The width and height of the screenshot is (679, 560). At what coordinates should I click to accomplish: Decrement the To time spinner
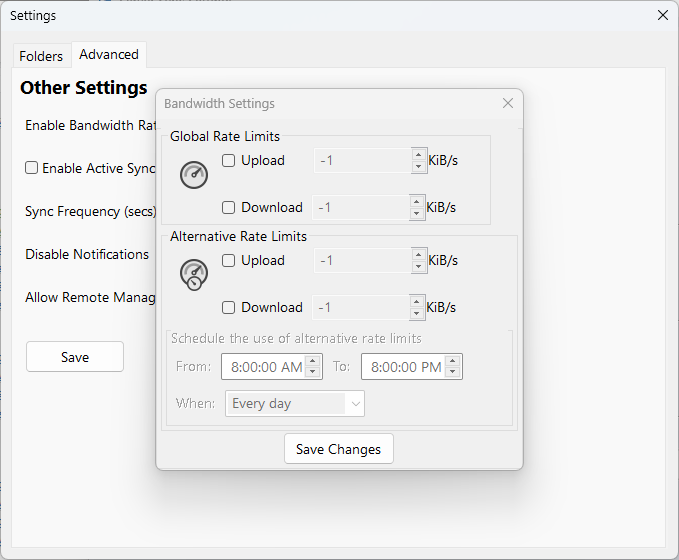click(453, 372)
